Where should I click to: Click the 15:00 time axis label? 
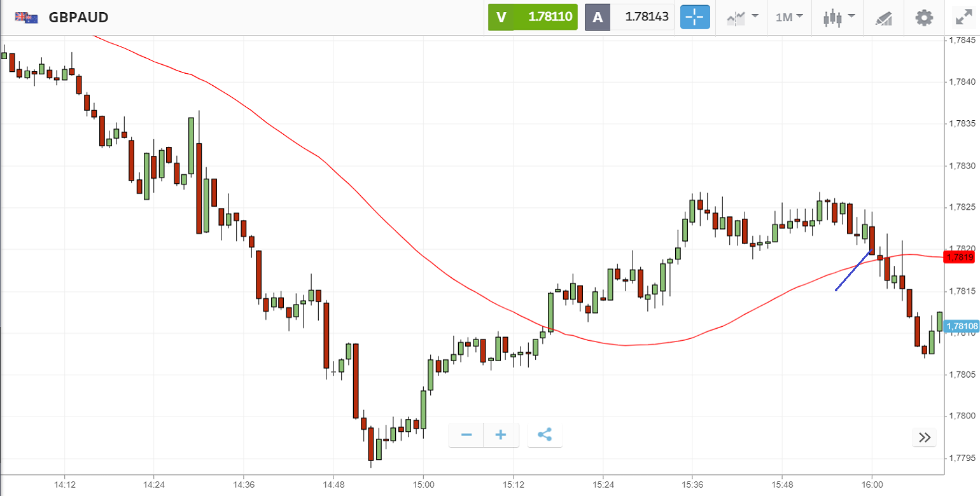click(423, 485)
